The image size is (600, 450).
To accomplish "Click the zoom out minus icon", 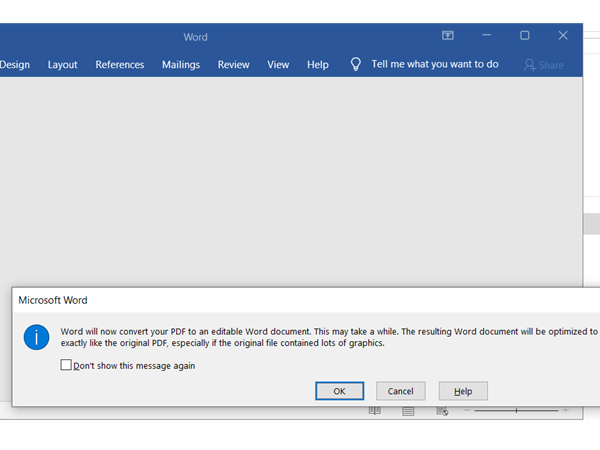I will point(466,410).
